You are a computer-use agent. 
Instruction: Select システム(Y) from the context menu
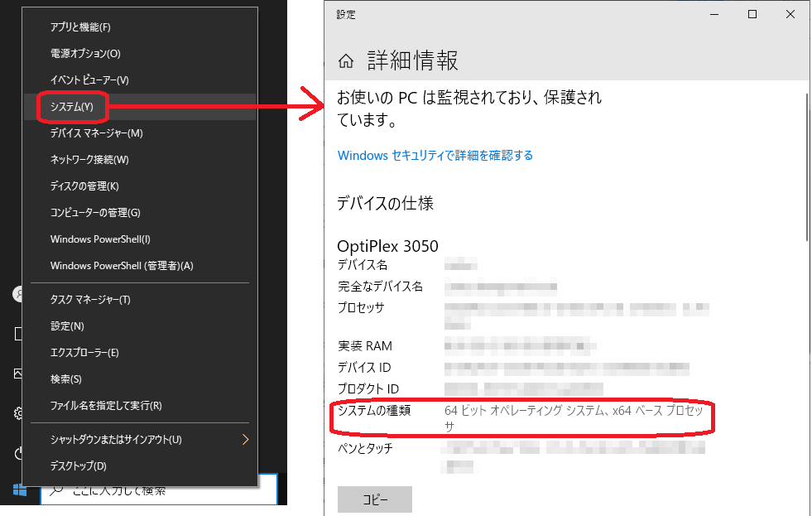point(72,107)
